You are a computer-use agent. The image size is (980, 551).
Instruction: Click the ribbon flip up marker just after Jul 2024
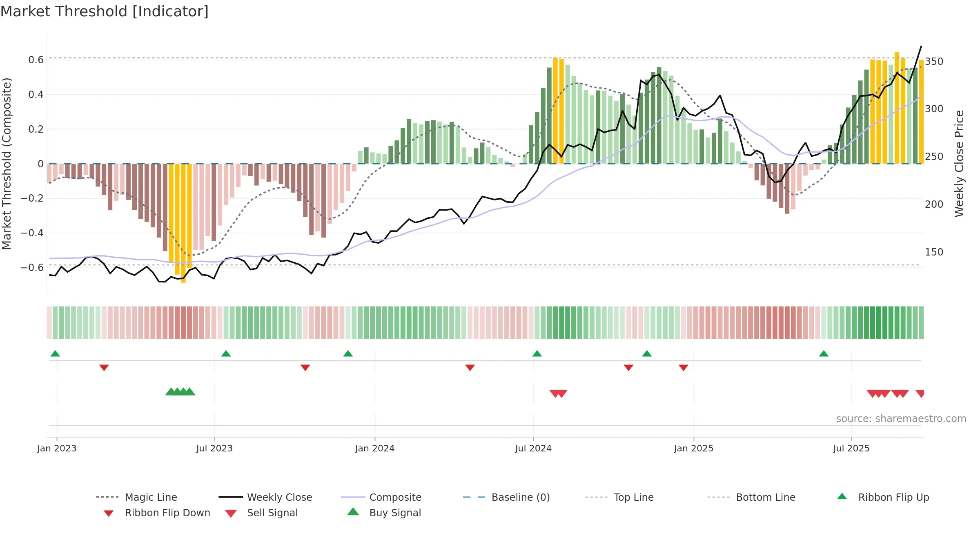(x=537, y=353)
